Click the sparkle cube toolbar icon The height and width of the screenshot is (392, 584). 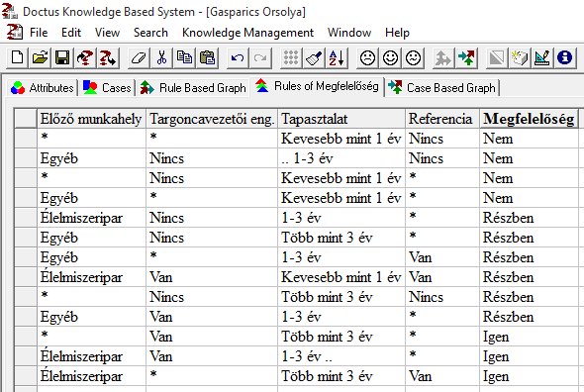(520, 58)
